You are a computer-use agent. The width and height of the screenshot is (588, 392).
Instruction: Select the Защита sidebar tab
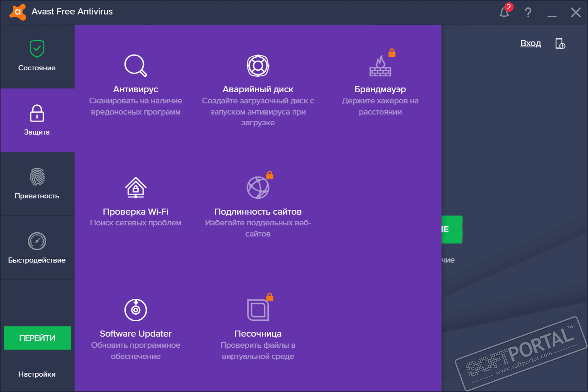click(x=37, y=120)
